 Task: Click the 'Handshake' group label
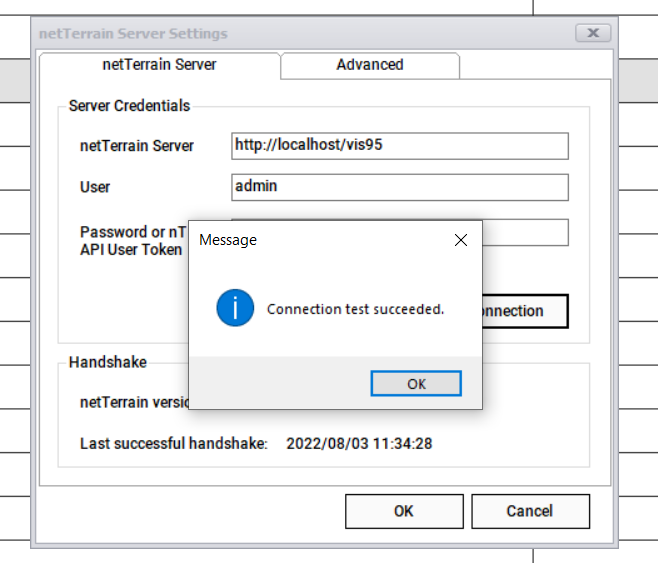(107, 362)
